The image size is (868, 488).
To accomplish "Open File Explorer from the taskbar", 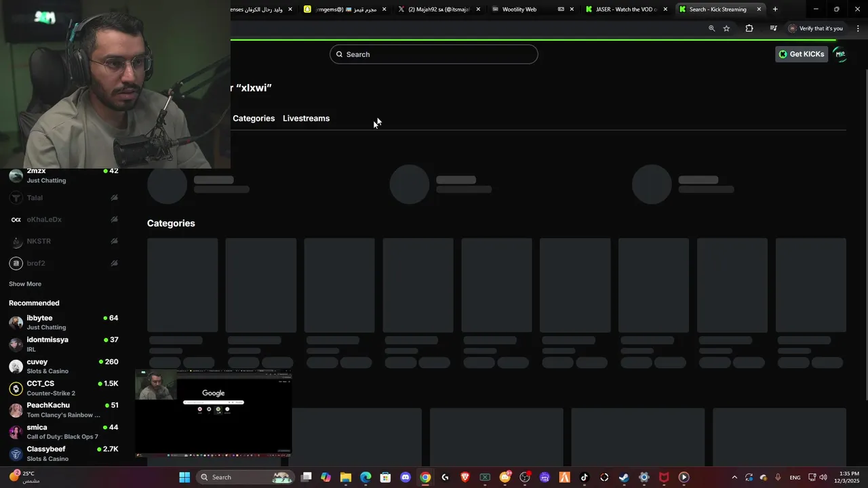I will coord(346,477).
